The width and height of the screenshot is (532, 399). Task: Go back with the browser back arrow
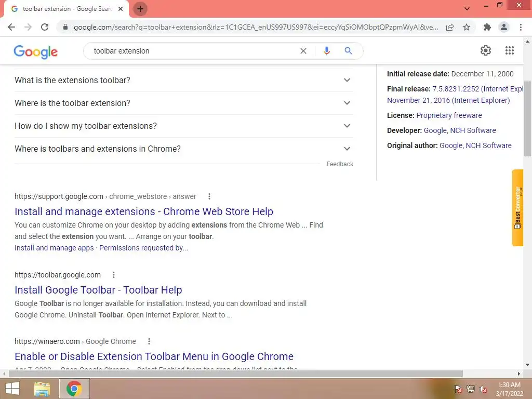11,27
